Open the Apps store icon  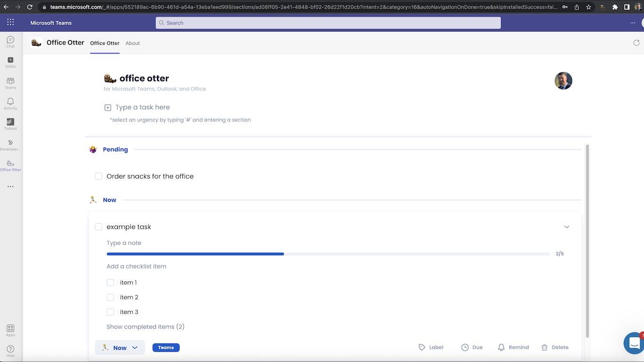pos(10,330)
